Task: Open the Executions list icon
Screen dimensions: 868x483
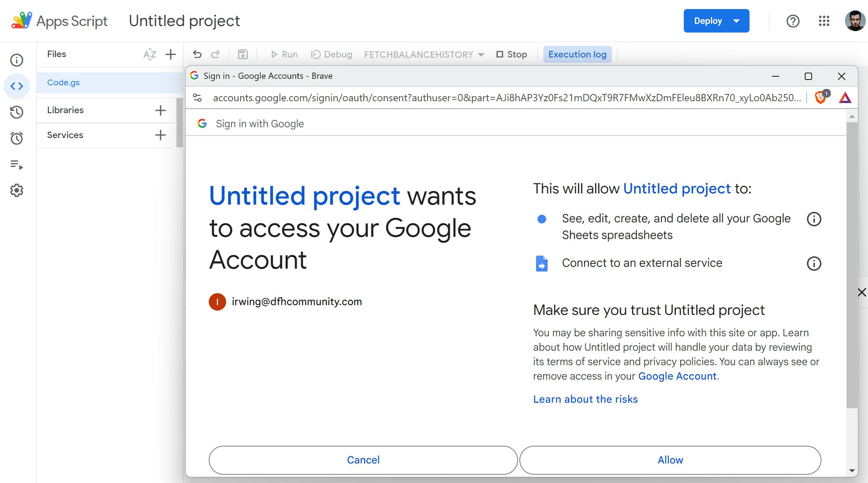Action: click(17, 164)
